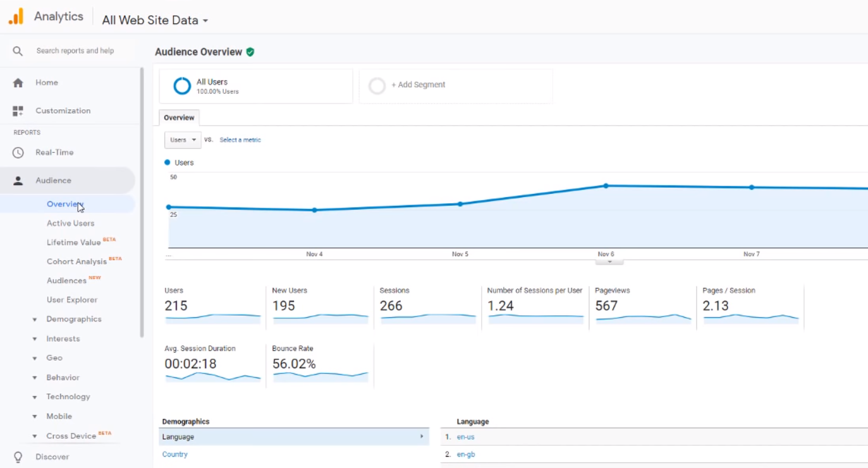Open the Cohort Analysis report

coord(76,261)
